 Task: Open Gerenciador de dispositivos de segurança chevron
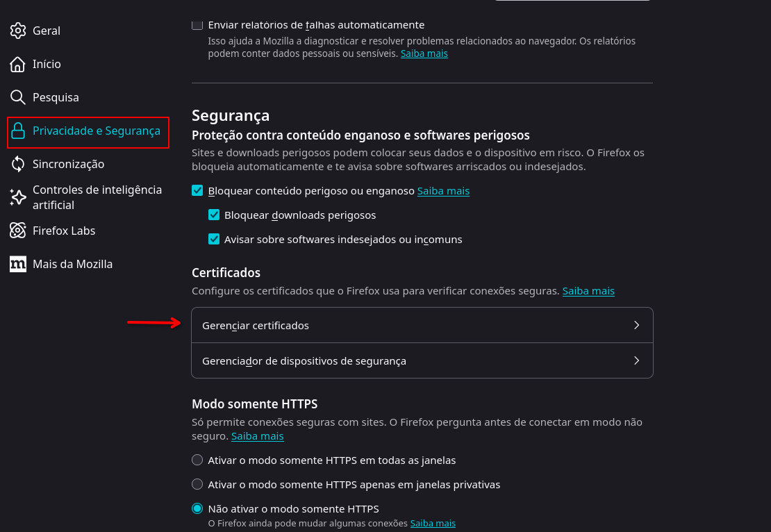pos(636,360)
